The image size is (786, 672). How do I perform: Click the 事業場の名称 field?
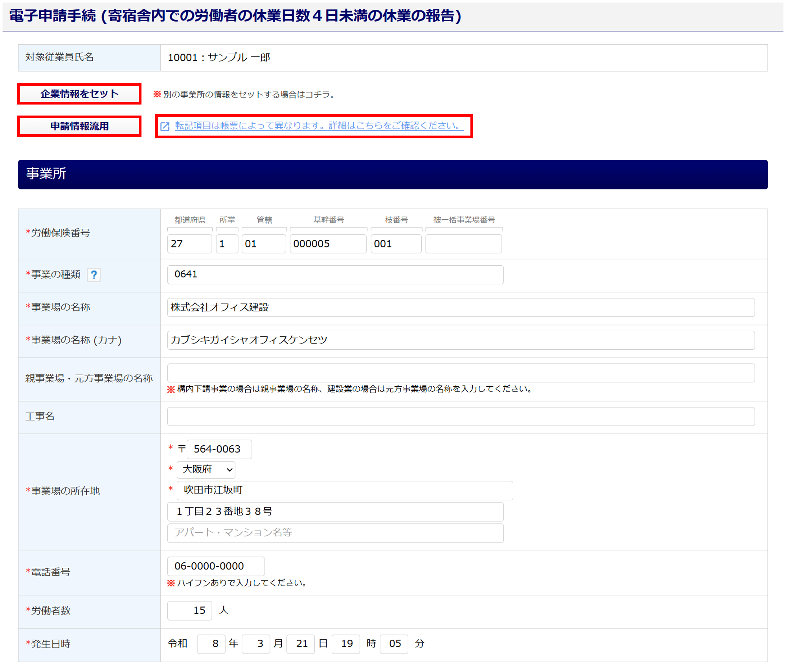point(461,307)
